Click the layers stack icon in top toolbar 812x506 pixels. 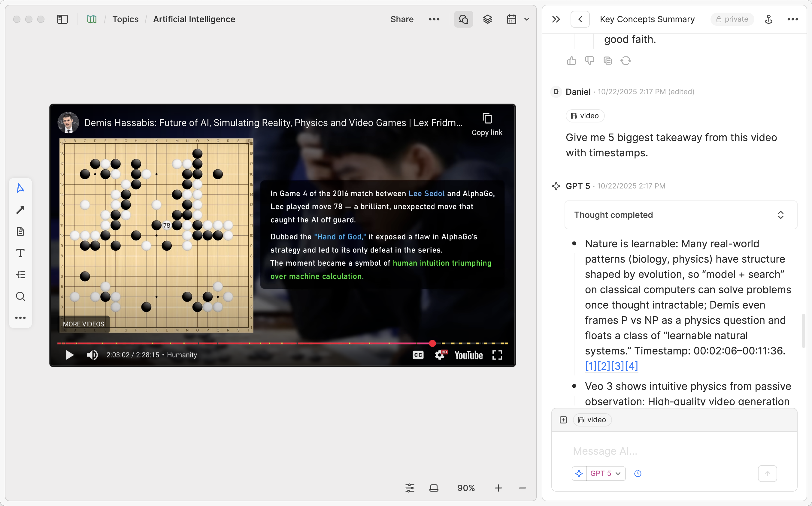point(488,19)
